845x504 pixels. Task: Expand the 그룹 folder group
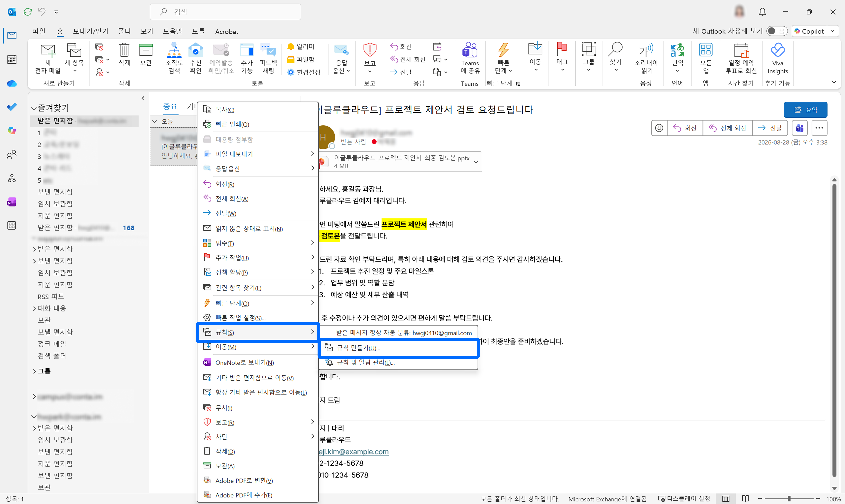tap(34, 371)
